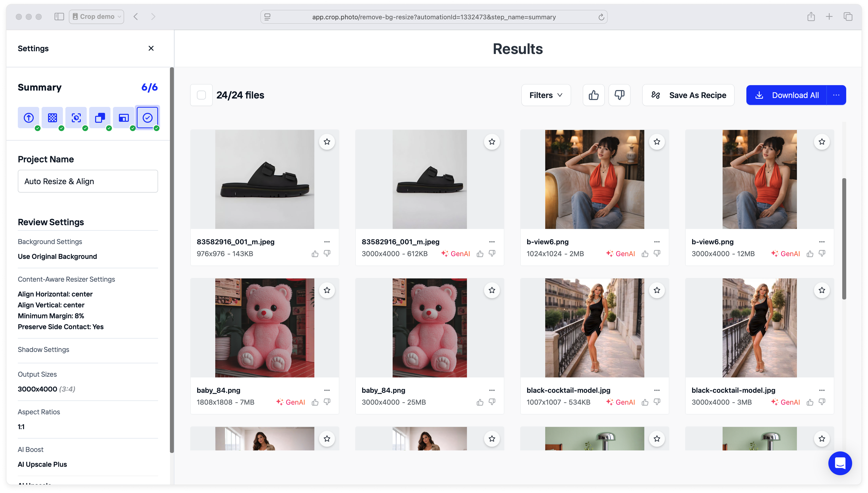Open the chat support bubble
Image resolution: width=868 pixels, height=493 pixels.
pos(840,463)
